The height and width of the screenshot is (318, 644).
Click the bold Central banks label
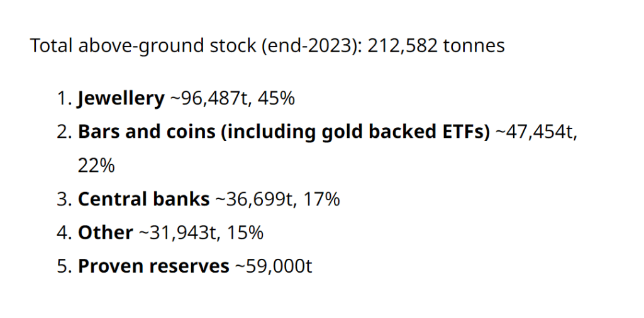[x=143, y=199]
